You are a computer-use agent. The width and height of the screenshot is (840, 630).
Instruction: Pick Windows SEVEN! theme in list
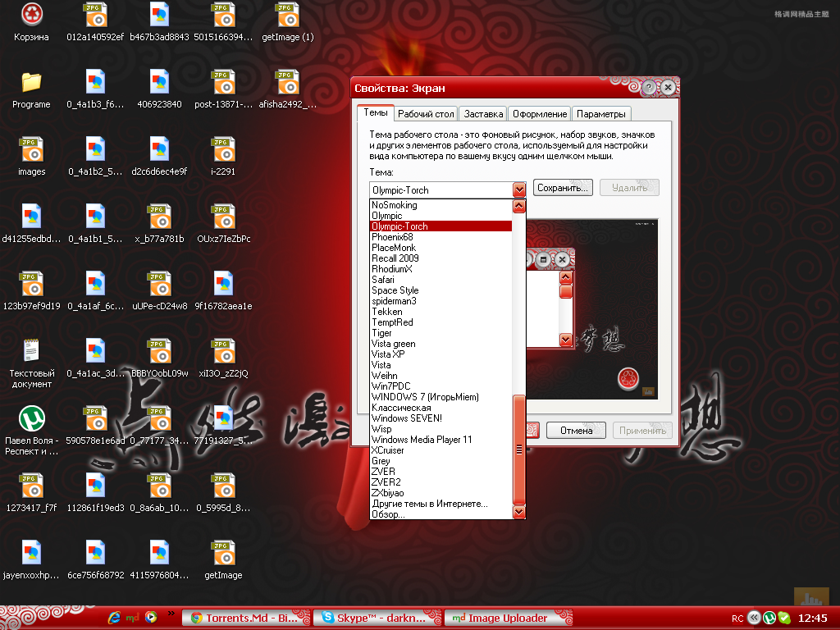(x=406, y=418)
